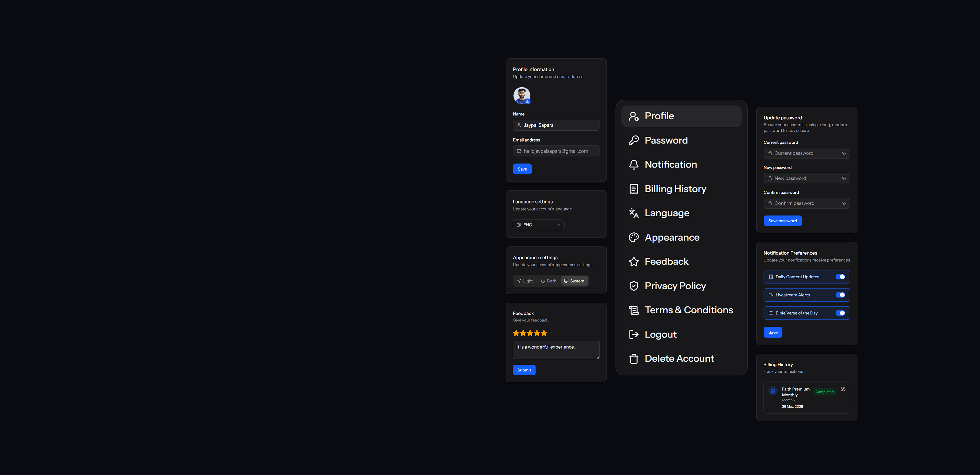The height and width of the screenshot is (475, 980).
Task: Toggle Bible Verse of the Day switch
Action: click(840, 313)
